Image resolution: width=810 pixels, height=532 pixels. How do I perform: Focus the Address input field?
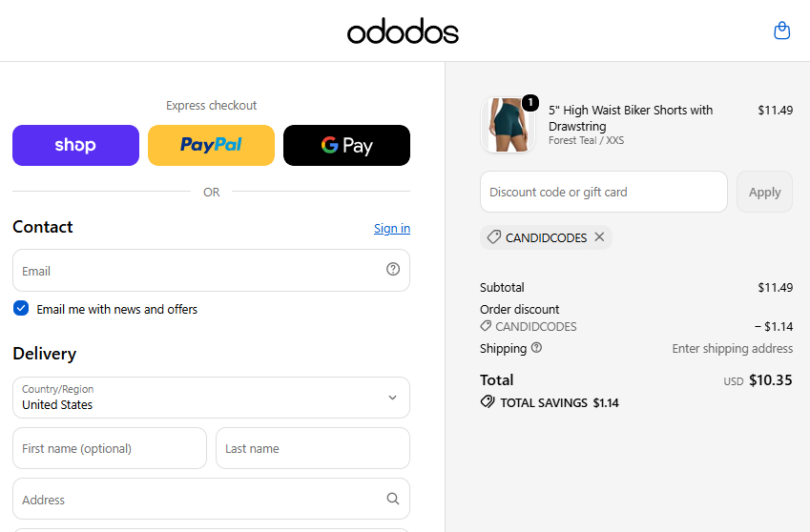[211, 499]
